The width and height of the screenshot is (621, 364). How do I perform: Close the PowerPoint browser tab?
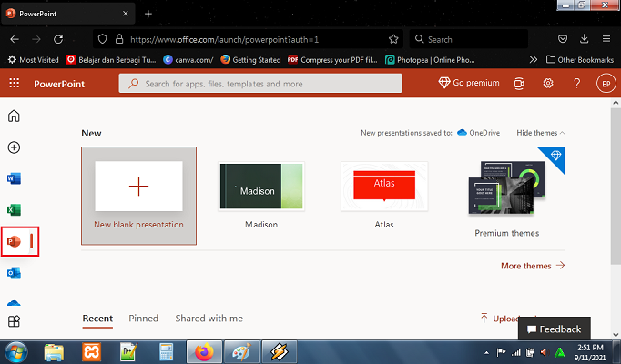pos(125,14)
